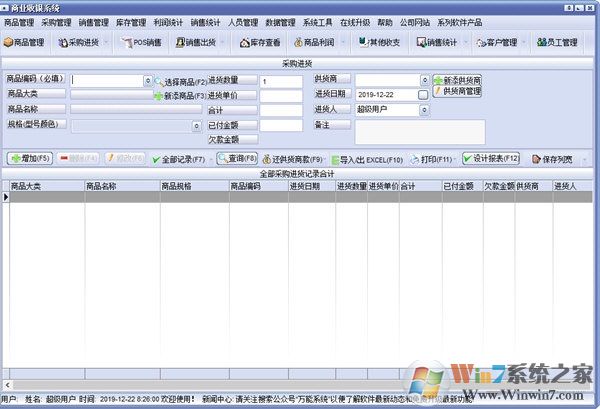
Task: Click 设计报表(F12) button
Action: pos(491,158)
